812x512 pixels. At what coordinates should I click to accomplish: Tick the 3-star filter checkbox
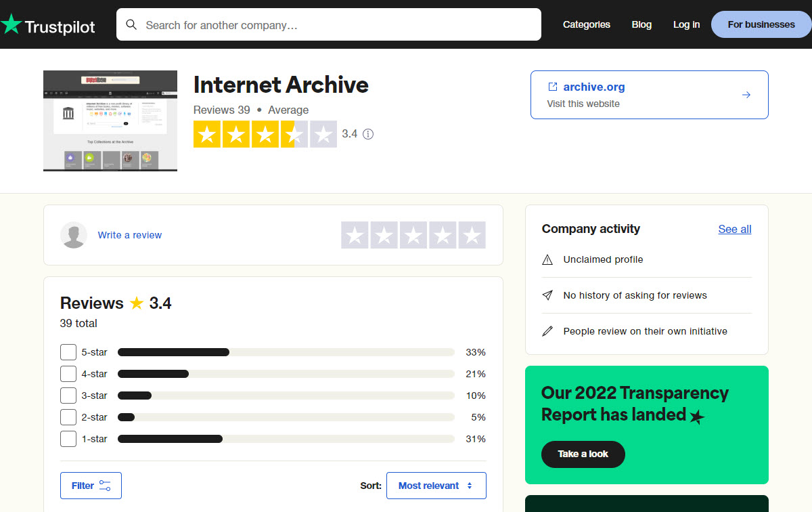coord(68,396)
